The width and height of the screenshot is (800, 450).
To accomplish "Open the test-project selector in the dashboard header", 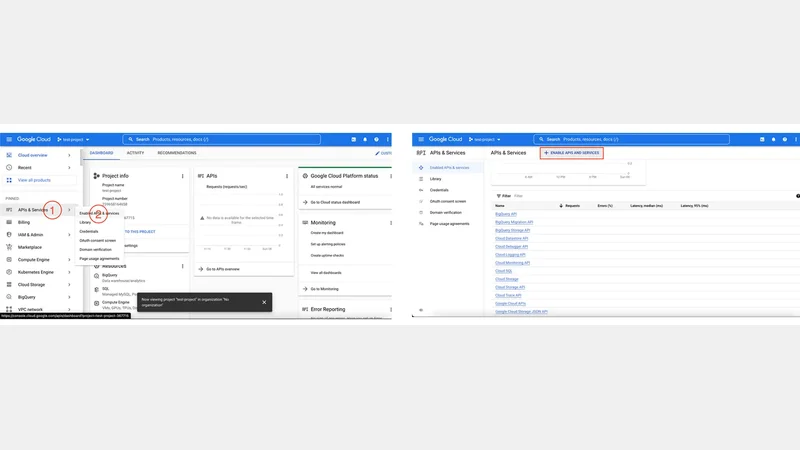I will (x=73, y=139).
